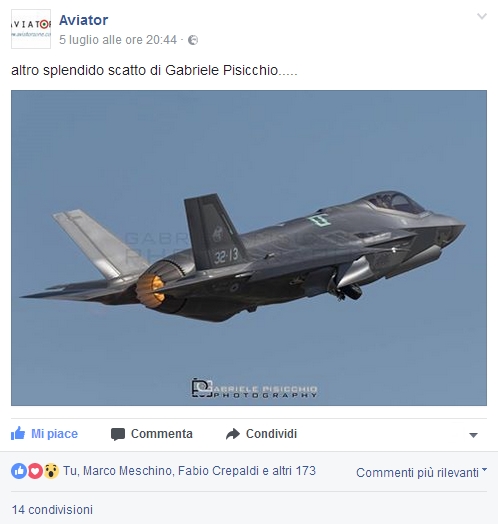Image resolution: width=498 pixels, height=524 pixels.
Task: Click the Condividi arrow icon
Action: 233,434
